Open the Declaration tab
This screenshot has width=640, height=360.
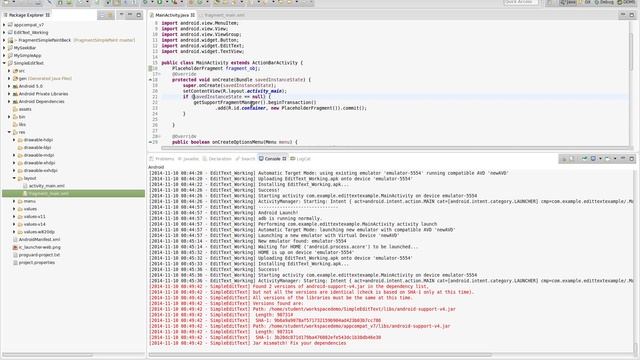pos(217,159)
